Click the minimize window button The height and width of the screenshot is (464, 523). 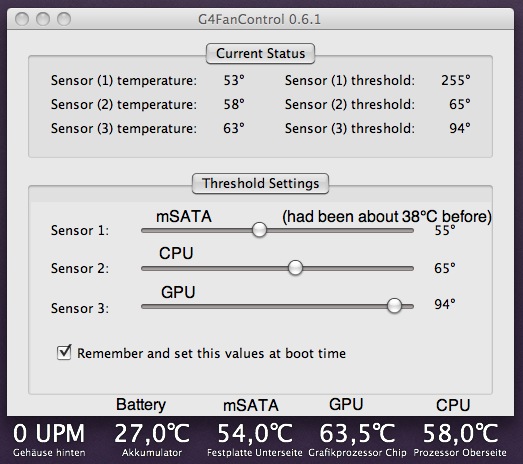coord(43,19)
